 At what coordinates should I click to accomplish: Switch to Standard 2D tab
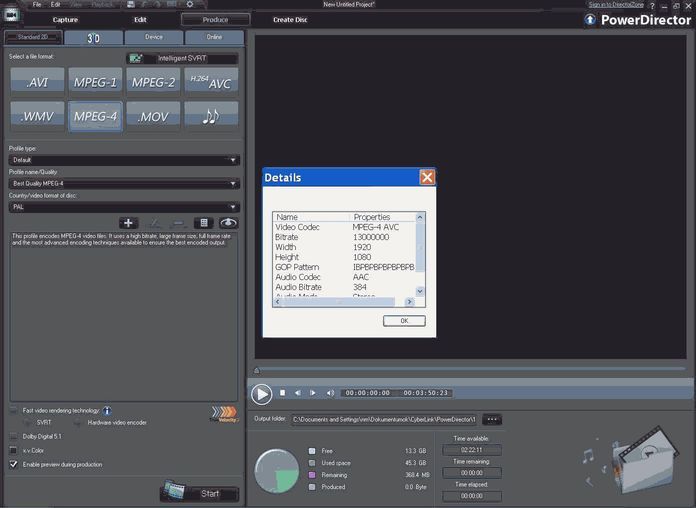click(x=33, y=37)
